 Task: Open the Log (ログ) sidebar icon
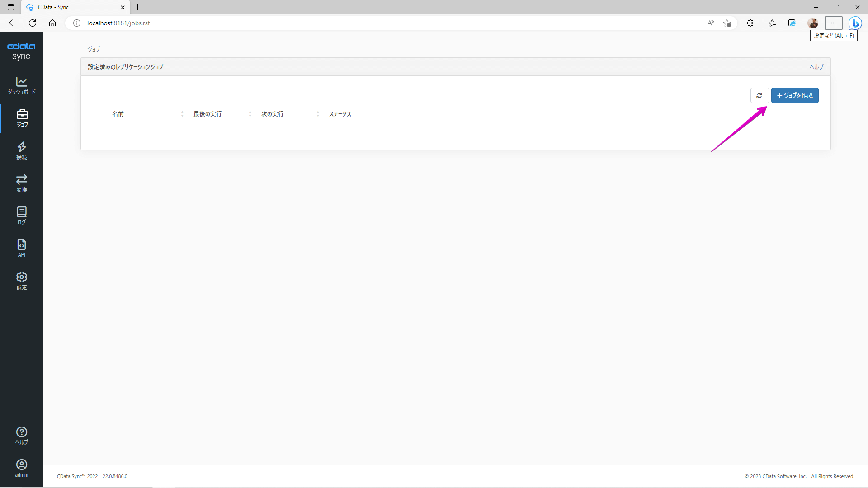21,216
